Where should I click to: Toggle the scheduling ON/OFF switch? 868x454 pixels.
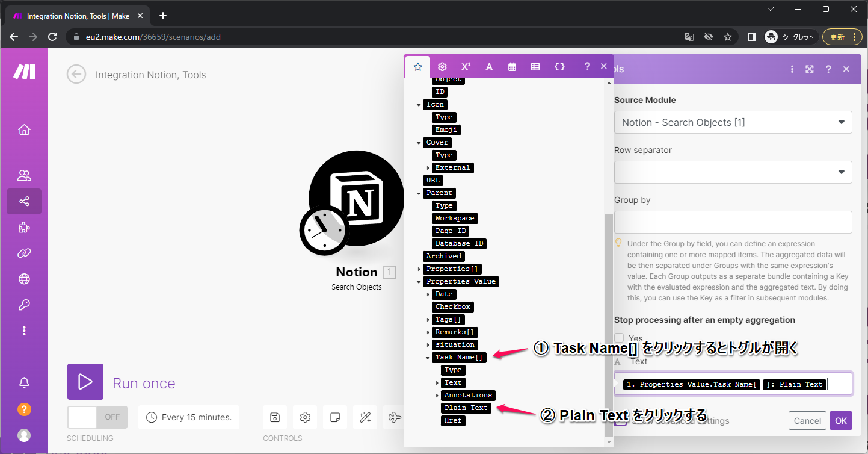click(x=97, y=417)
